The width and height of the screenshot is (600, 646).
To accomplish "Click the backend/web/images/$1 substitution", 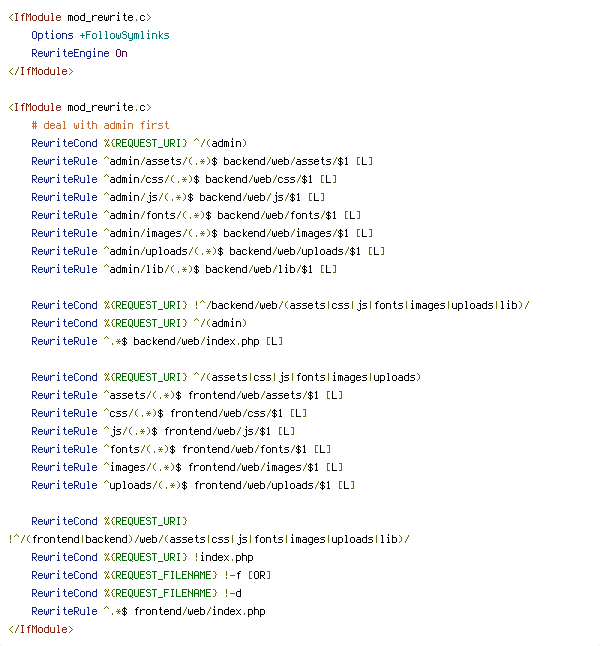I will click(286, 234).
